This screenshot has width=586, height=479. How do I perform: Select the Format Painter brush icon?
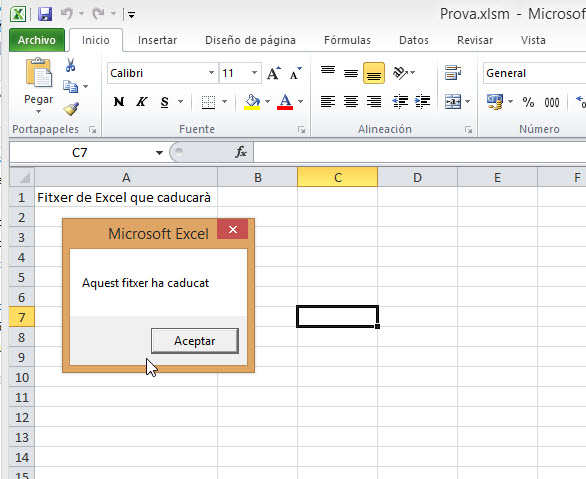[x=71, y=109]
